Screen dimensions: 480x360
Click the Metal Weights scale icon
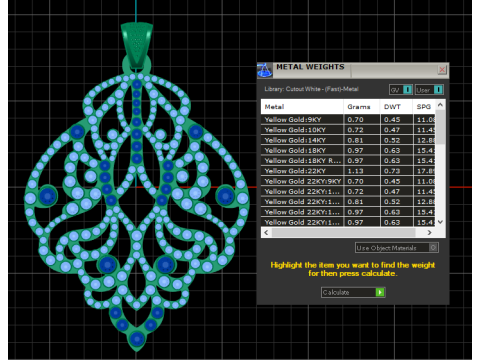click(x=265, y=70)
